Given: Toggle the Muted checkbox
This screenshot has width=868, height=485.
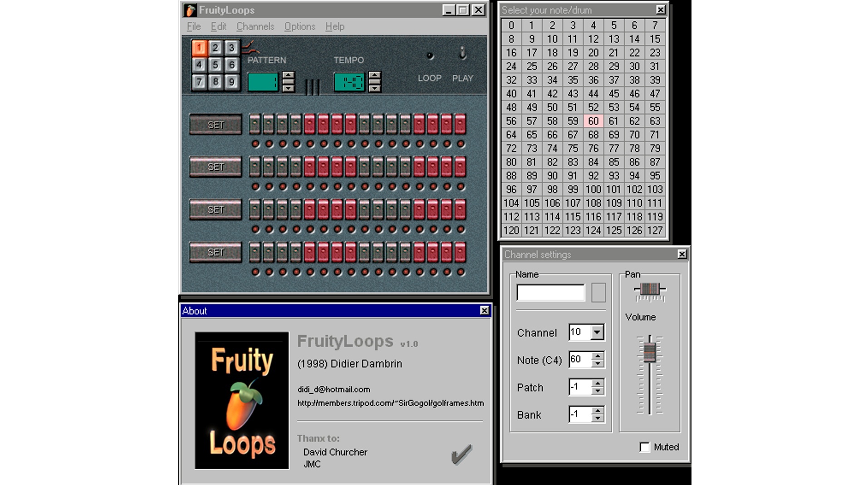Looking at the screenshot, I should [x=644, y=447].
